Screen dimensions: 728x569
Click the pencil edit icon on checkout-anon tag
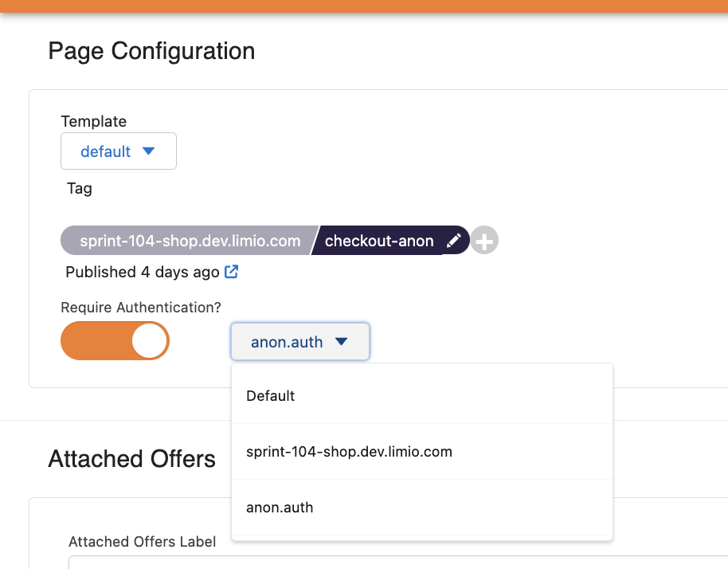click(453, 241)
